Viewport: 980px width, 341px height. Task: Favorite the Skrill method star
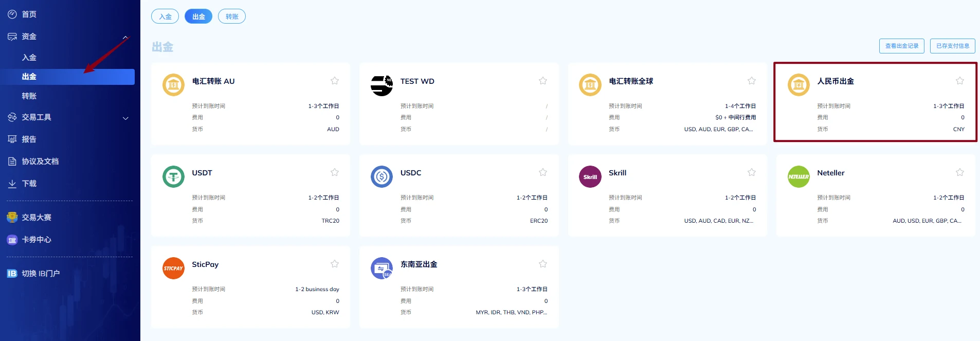point(752,172)
